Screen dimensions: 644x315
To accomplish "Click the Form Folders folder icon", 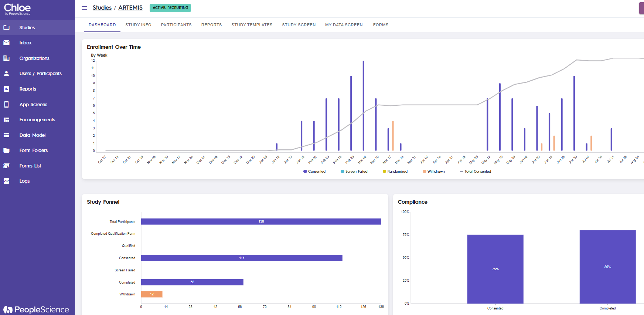I will (6, 150).
